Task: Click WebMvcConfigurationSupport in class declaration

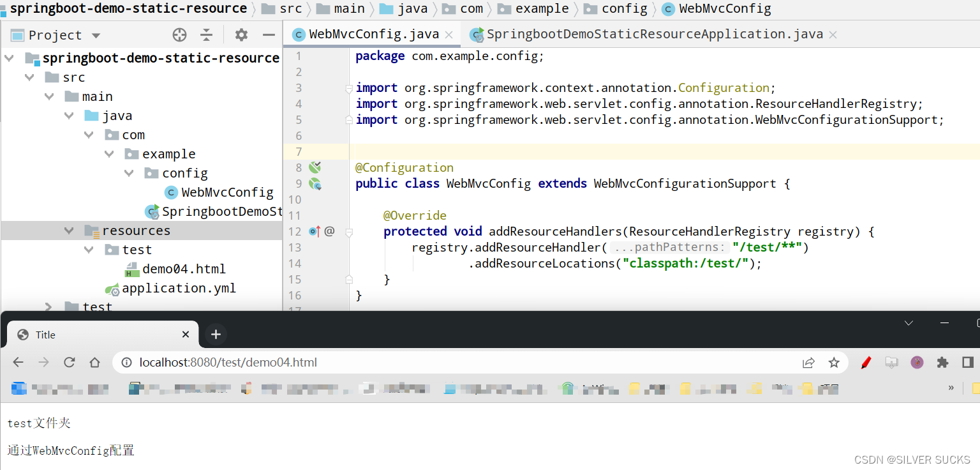Action: pos(685,183)
